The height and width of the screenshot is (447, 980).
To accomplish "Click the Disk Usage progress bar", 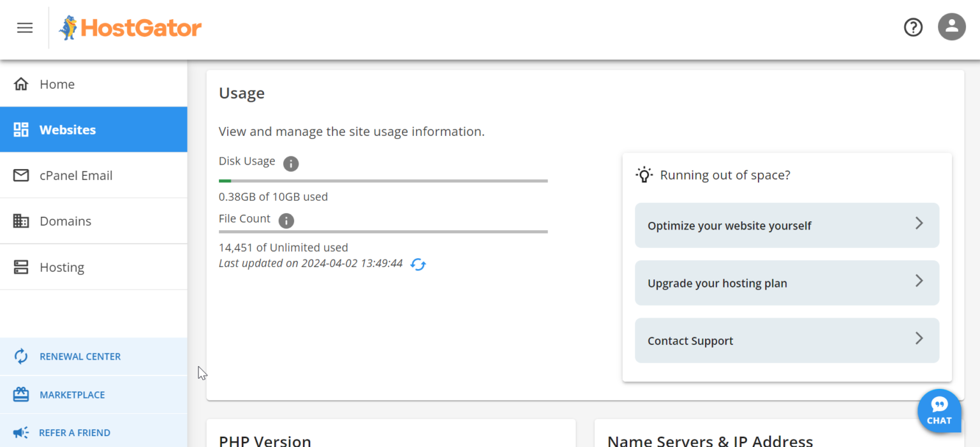I will (x=383, y=180).
